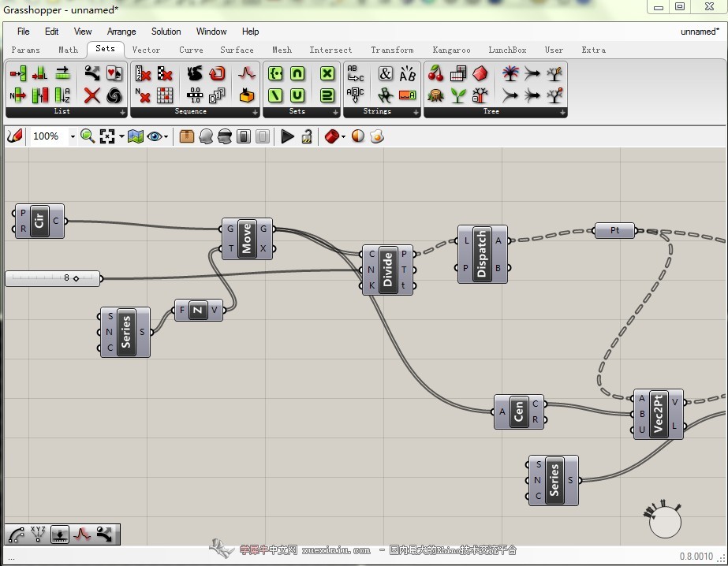Toggle the map navigation overlay icon
This screenshot has width=728, height=566.
(x=136, y=136)
